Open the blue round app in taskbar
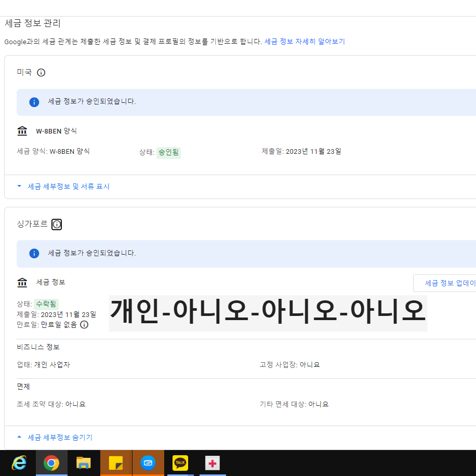 point(148,463)
